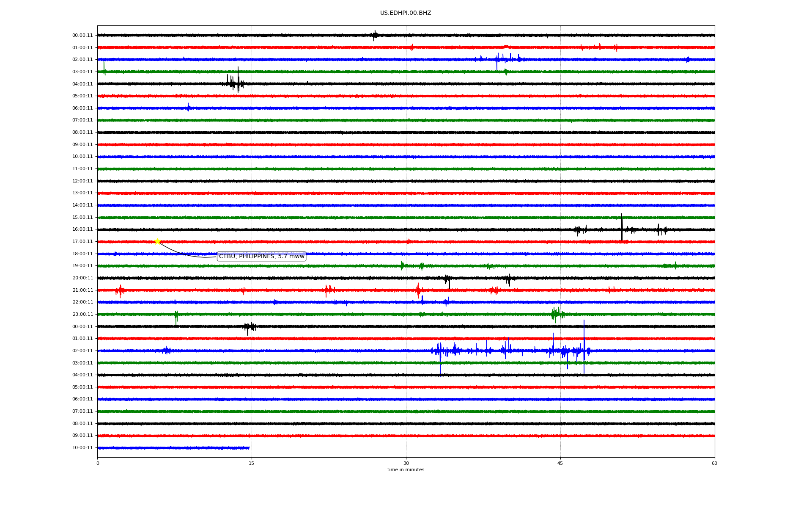Viewport: 812px width, 508px height.
Task: Click the 45 minute axis tick label
Action: [x=560, y=463]
